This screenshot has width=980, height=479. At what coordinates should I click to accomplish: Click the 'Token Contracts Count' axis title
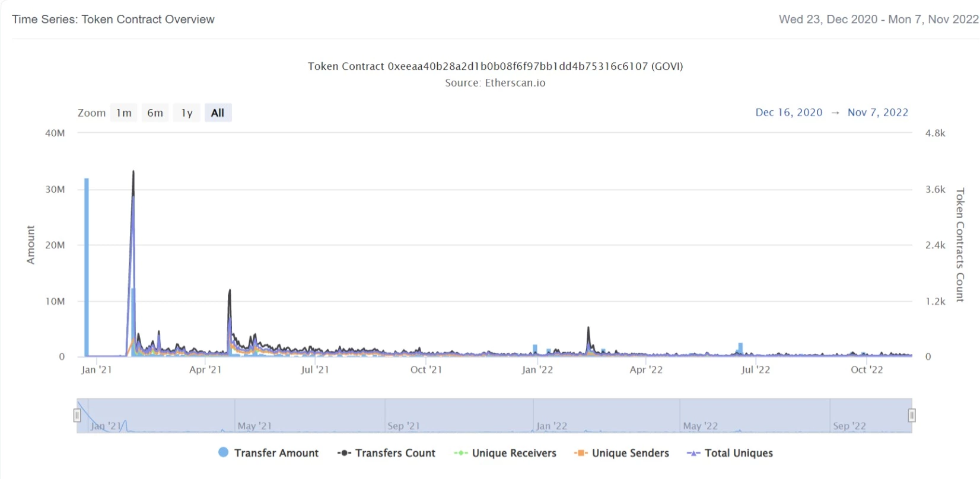pos(960,245)
